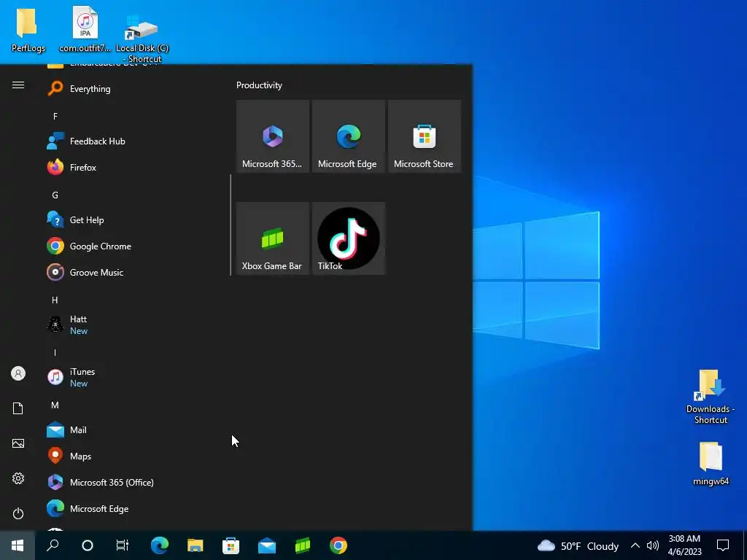Viewport: 747px width, 560px height.
Task: Open Google Chrome from the taskbar
Action: (x=338, y=545)
